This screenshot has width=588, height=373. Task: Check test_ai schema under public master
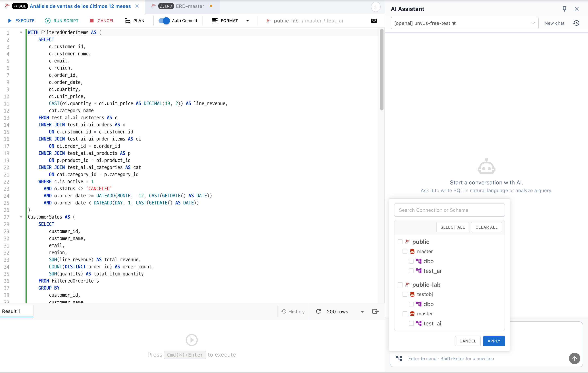click(x=411, y=271)
